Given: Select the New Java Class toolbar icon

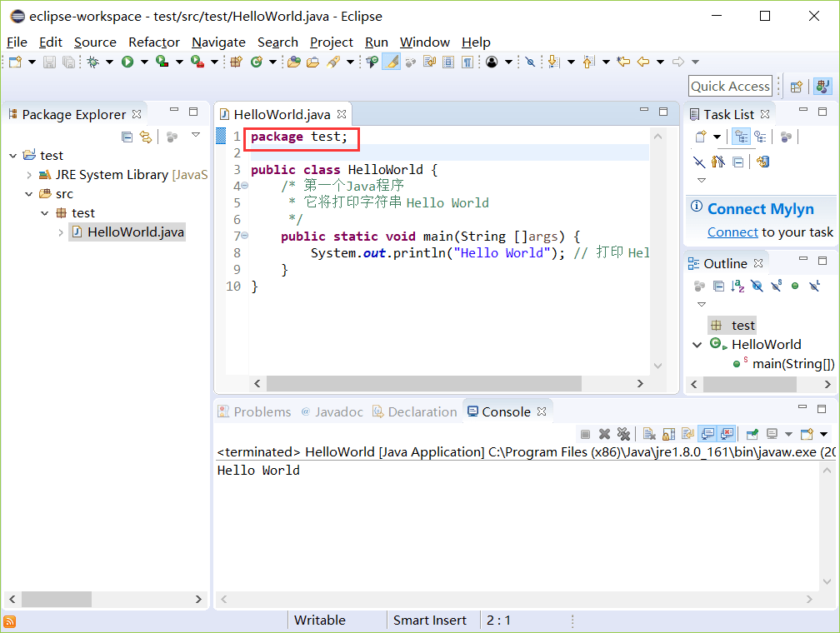Looking at the screenshot, I should pyautogui.click(x=257, y=61).
